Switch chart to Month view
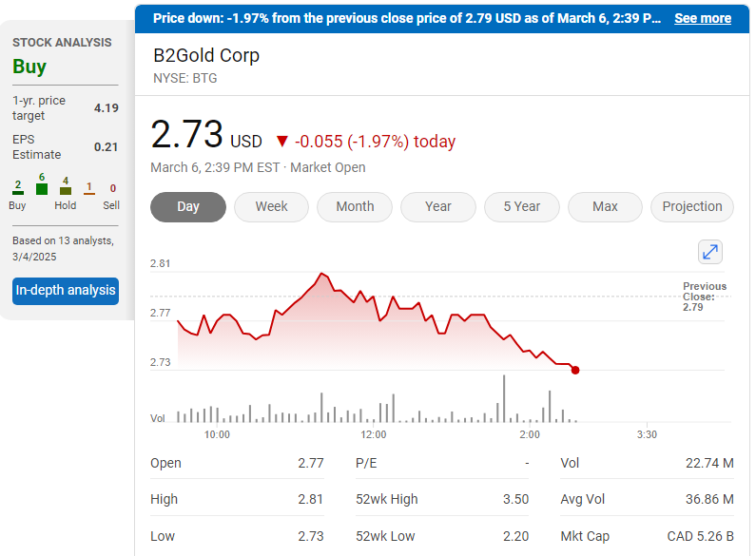Viewport: 756px width, 556px height. (x=355, y=206)
